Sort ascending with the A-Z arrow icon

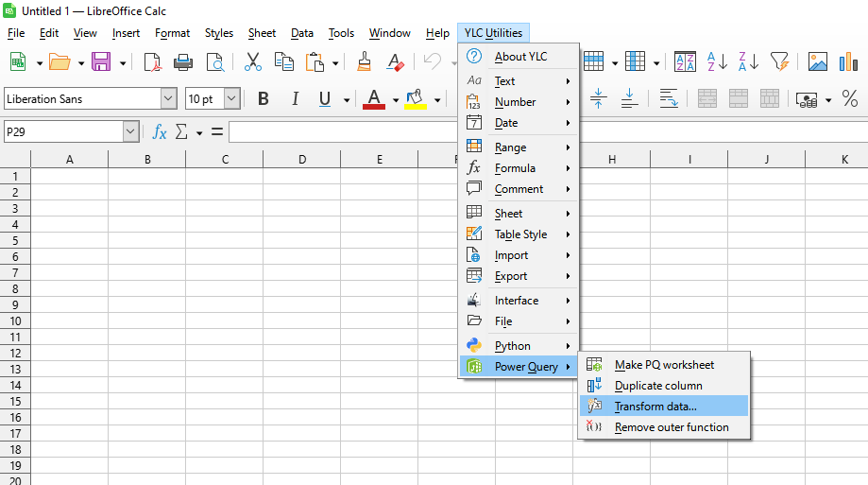pyautogui.click(x=717, y=62)
